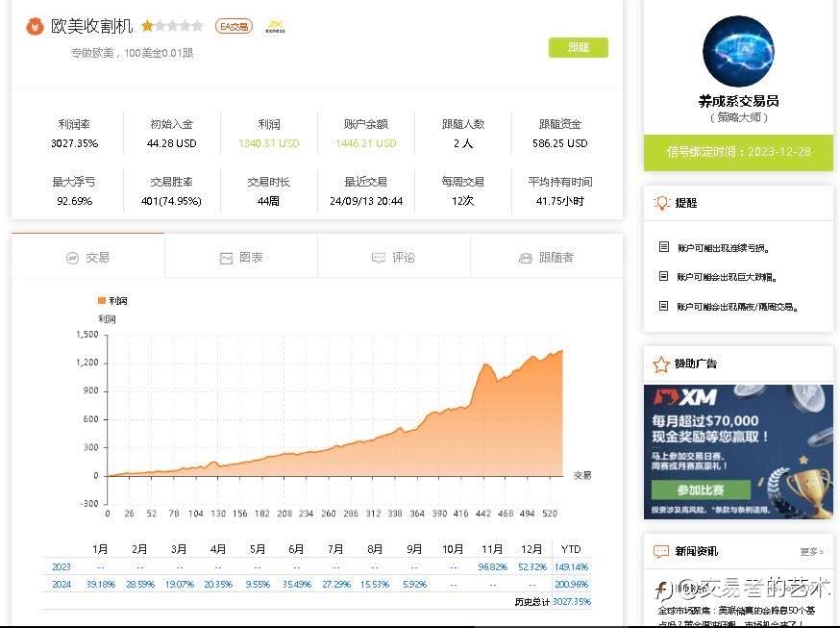Follow the trader with the green 跟随 button
This screenshot has height=628, width=840.
click(x=578, y=47)
